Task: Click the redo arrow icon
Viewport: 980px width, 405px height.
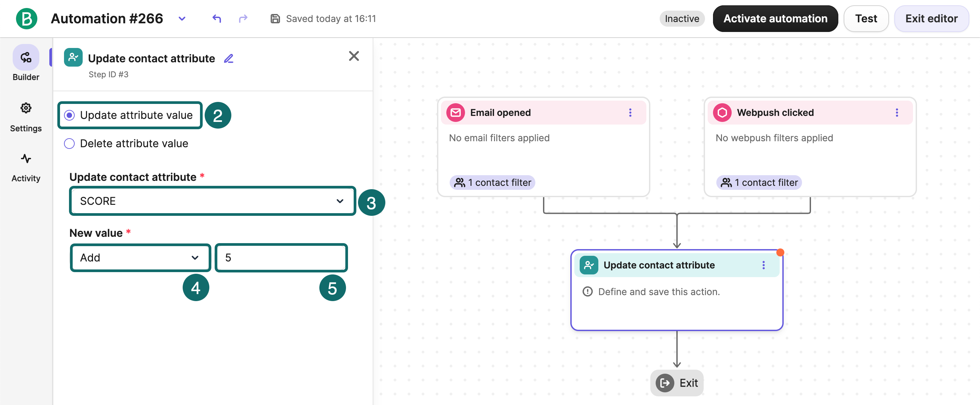Action: [x=243, y=18]
